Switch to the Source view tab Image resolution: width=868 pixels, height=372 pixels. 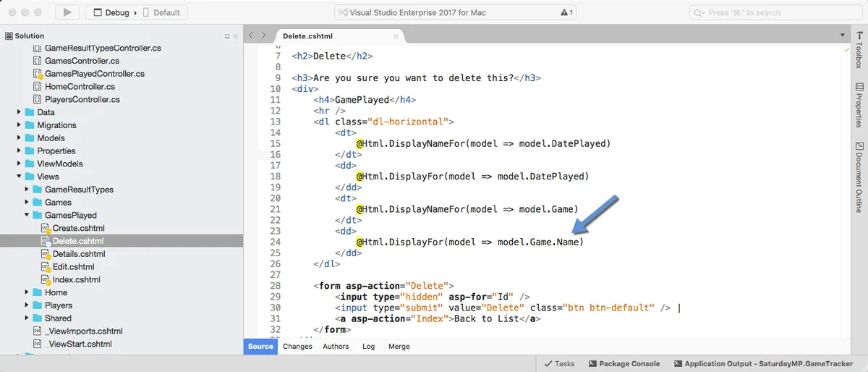coord(260,347)
